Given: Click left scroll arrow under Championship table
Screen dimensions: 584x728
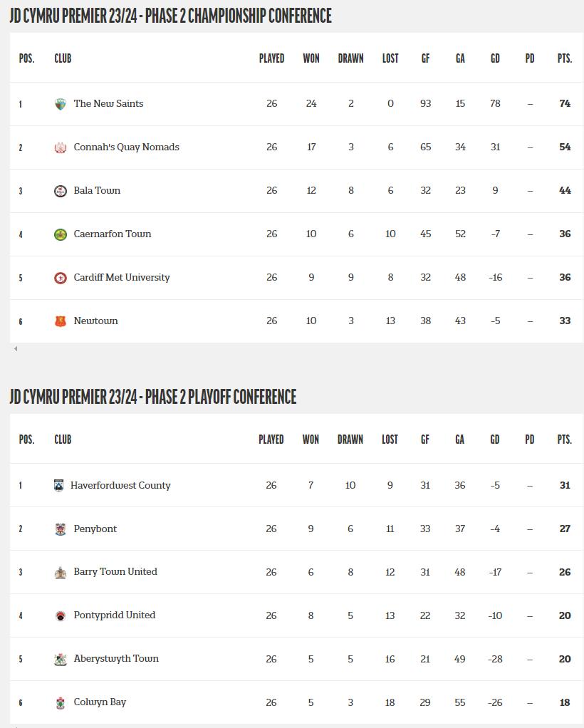Looking at the screenshot, I should coord(16,349).
